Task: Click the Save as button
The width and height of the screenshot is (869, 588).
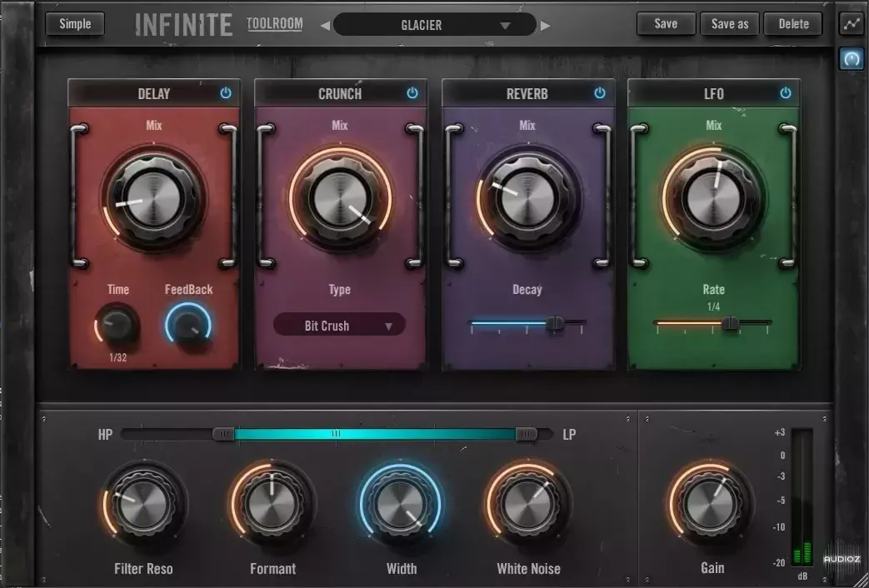Action: 730,23
